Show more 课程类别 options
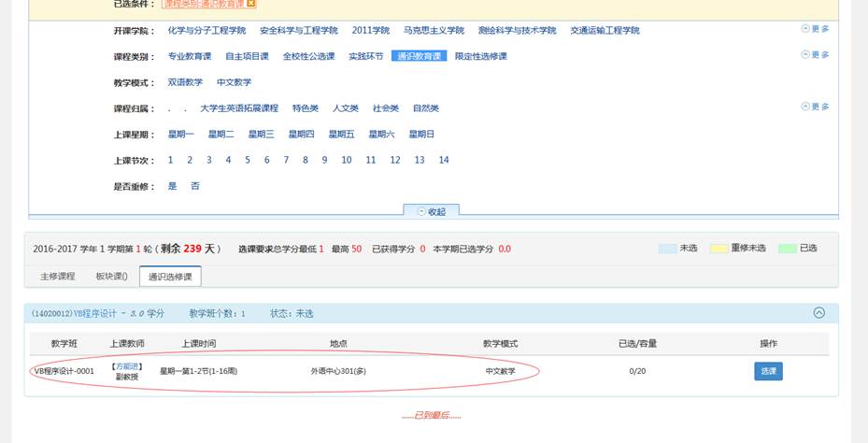This screenshot has width=868, height=443. tap(815, 55)
